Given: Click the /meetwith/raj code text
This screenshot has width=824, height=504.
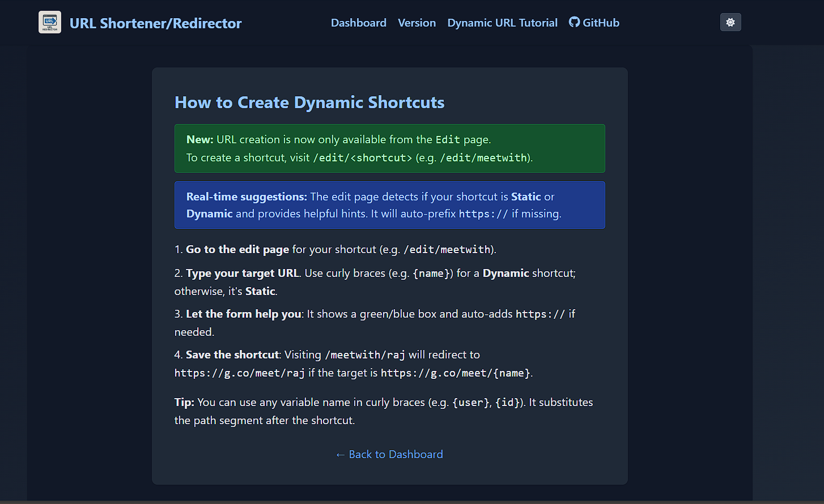Looking at the screenshot, I should [365, 354].
